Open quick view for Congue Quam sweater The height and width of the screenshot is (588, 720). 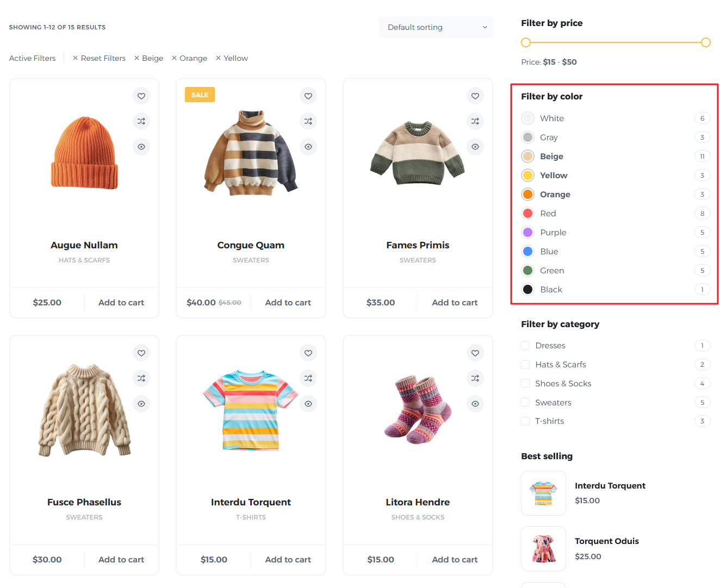[x=308, y=146]
